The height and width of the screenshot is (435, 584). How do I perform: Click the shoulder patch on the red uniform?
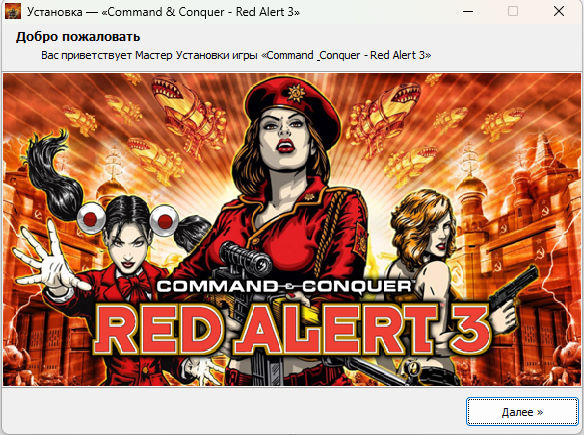[362, 239]
